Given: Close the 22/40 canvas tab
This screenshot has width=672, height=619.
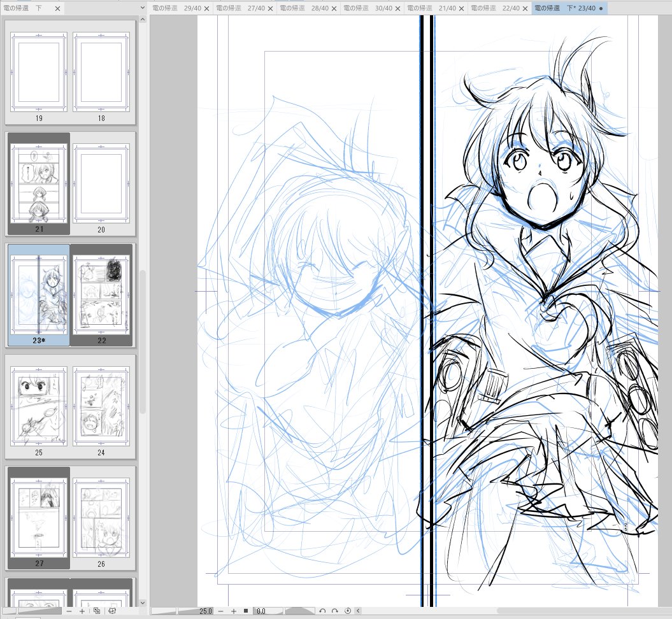Looking at the screenshot, I should 525,8.
